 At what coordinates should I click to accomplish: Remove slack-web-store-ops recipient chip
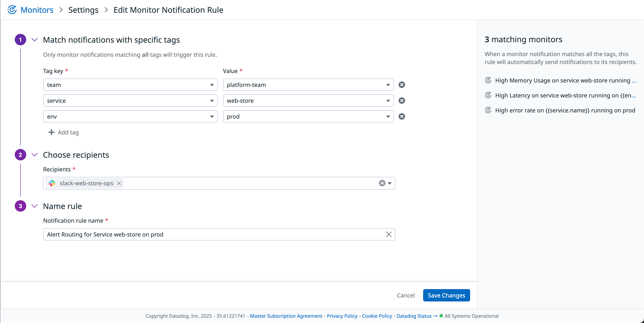119,183
